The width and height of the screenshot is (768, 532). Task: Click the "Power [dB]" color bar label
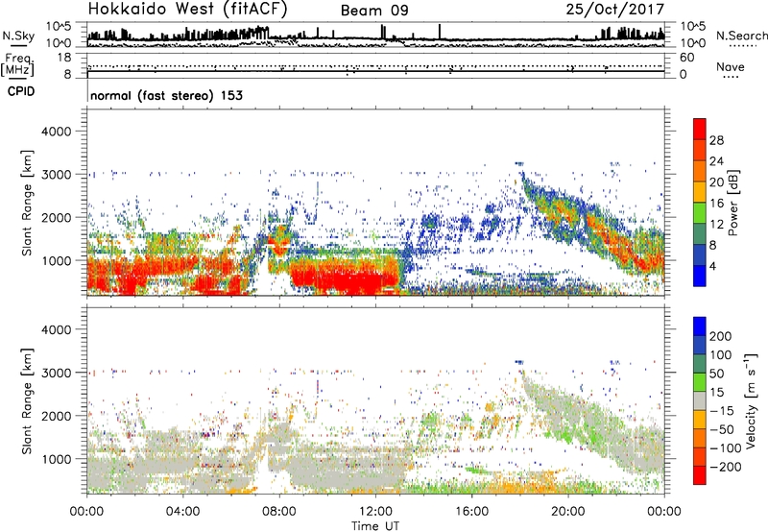733,203
